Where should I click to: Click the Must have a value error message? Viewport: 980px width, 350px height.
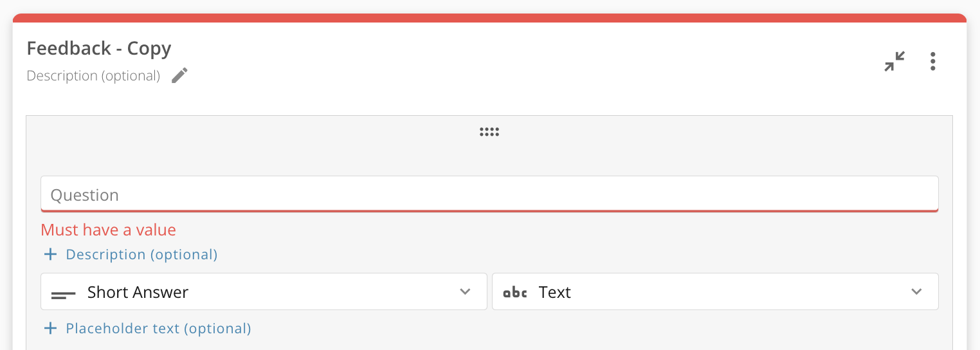108,230
